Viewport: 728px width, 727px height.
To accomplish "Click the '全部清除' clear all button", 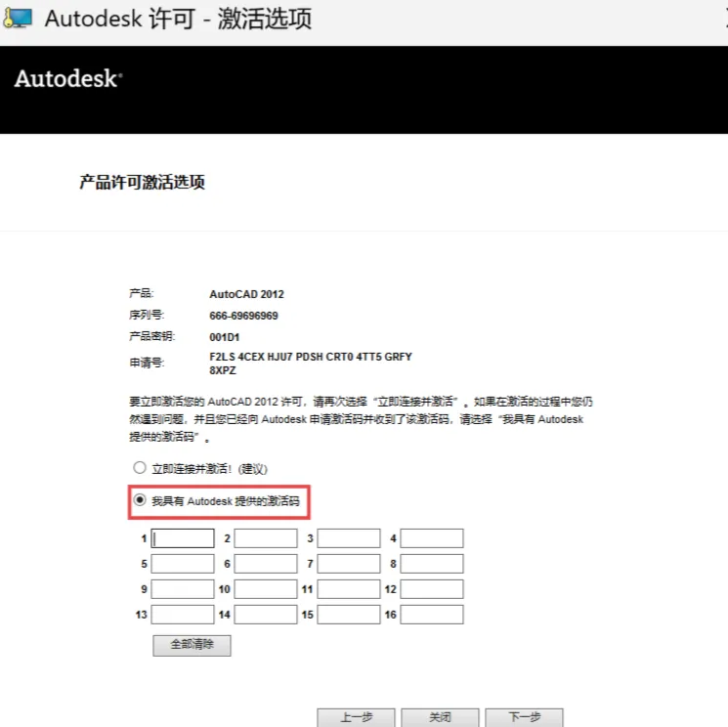I will point(192,645).
